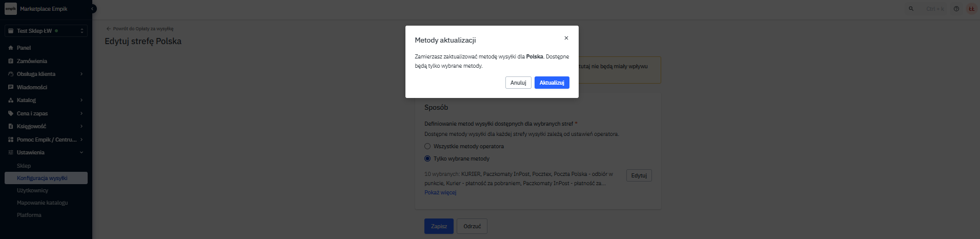Click the Katalog icon in sidebar
The height and width of the screenshot is (239, 980).
point(11,101)
